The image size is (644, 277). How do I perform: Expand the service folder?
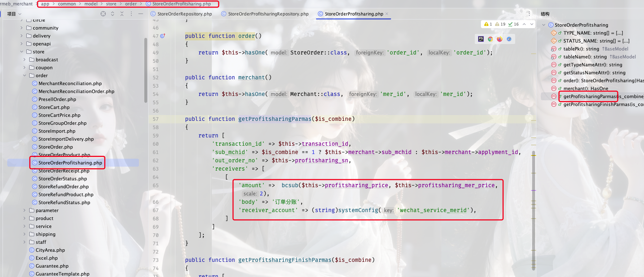click(25, 226)
